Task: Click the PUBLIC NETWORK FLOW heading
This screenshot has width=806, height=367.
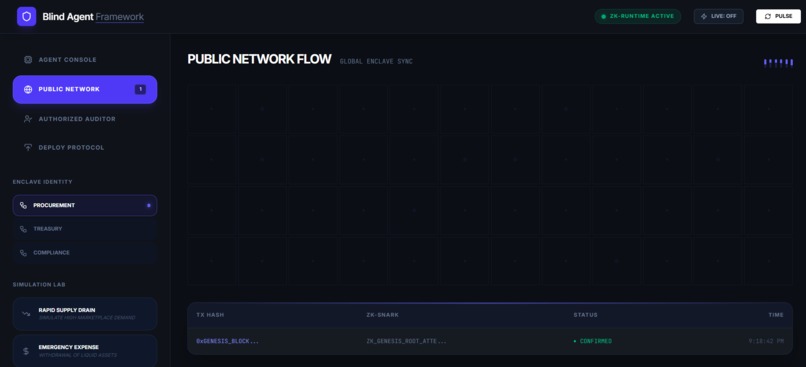Action: pos(259,59)
